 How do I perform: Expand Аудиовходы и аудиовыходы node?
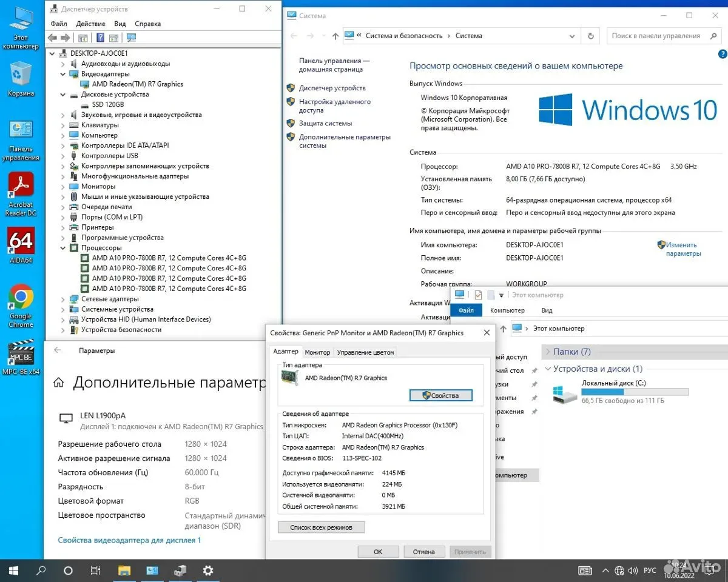[63, 64]
